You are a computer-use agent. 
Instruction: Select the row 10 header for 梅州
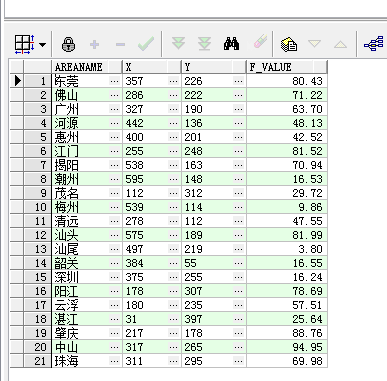pos(38,207)
